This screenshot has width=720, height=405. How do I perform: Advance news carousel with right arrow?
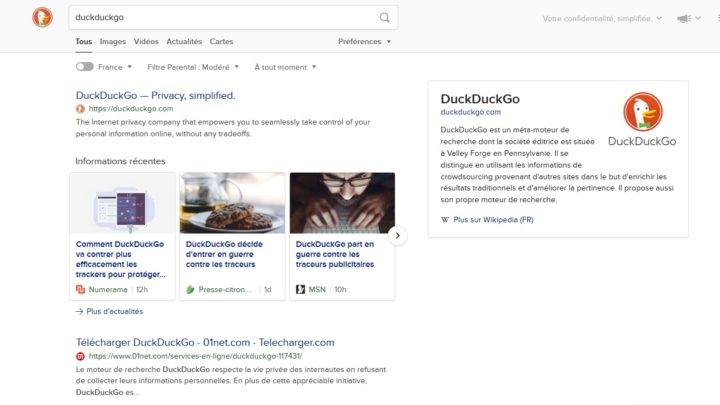(398, 236)
